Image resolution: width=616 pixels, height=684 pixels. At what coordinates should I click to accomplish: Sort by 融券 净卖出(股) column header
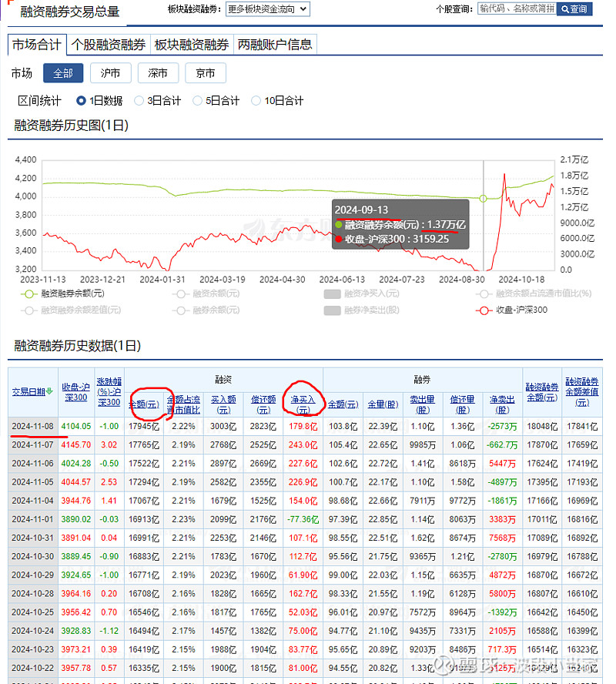[x=502, y=404]
